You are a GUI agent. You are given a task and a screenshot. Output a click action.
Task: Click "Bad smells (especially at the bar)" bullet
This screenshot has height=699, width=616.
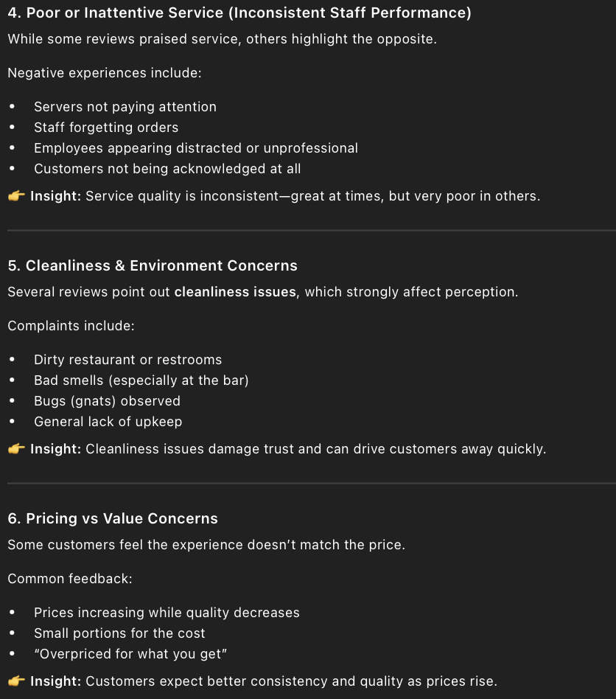click(141, 380)
